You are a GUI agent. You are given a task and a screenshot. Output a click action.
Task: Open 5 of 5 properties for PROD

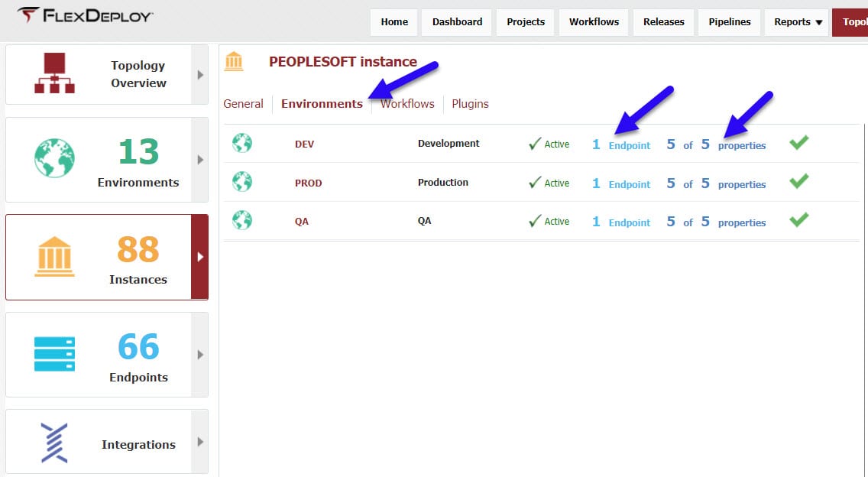pyautogui.click(x=716, y=183)
